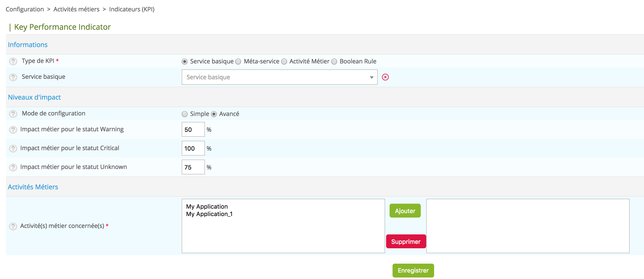
Task: Open Configuration breadcrumb item
Action: point(25,9)
